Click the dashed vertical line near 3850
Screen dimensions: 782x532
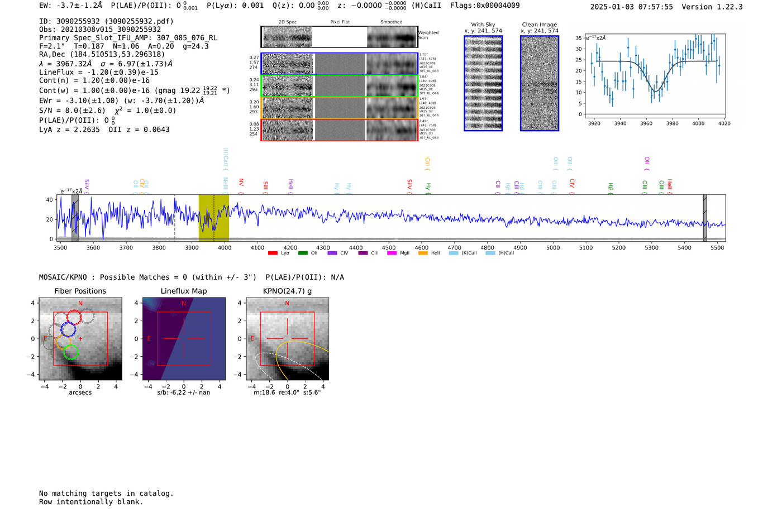(175, 218)
